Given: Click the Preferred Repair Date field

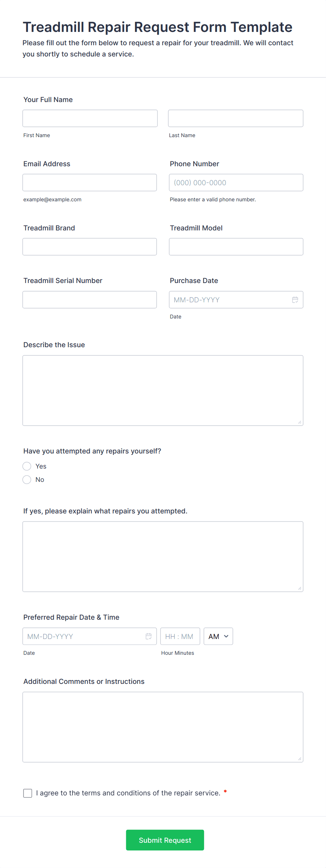Looking at the screenshot, I should point(89,636).
